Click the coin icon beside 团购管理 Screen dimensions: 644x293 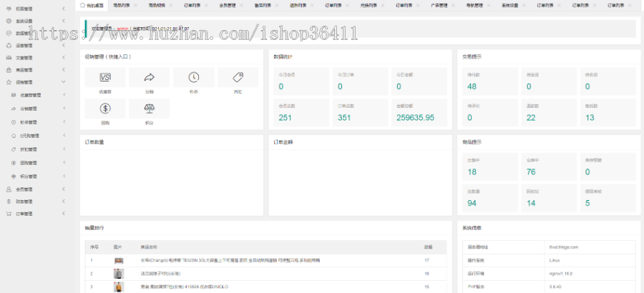pyautogui.click(x=14, y=163)
